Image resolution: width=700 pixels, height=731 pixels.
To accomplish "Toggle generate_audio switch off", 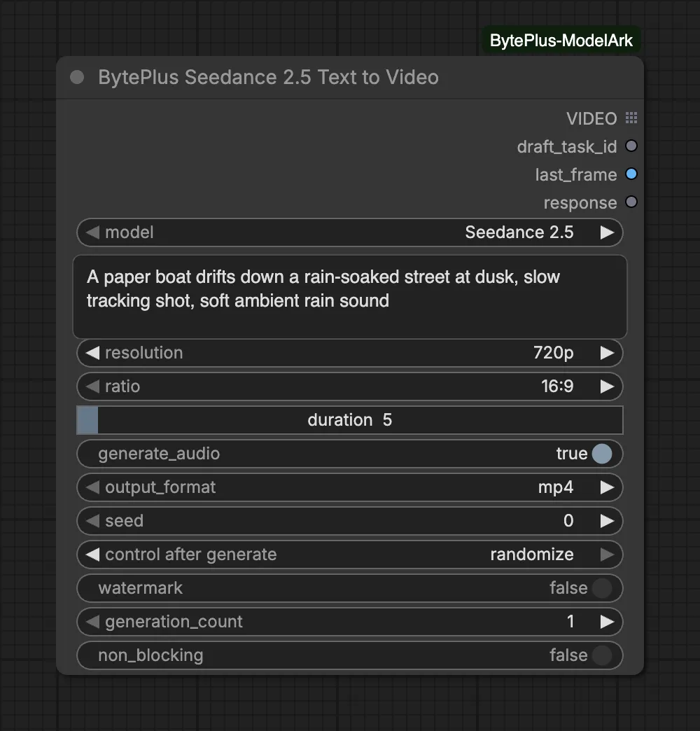I will click(x=602, y=454).
